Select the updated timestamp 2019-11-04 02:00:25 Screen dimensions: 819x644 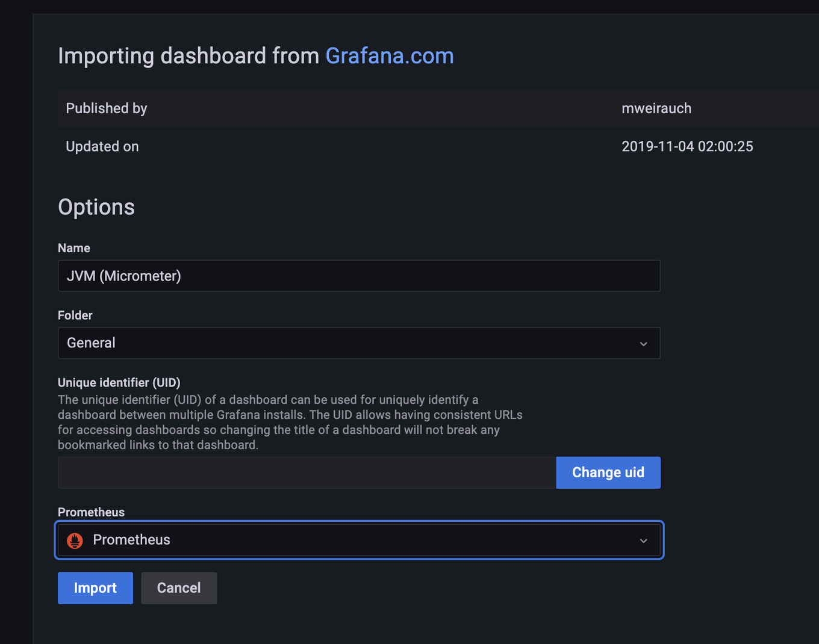(x=687, y=147)
